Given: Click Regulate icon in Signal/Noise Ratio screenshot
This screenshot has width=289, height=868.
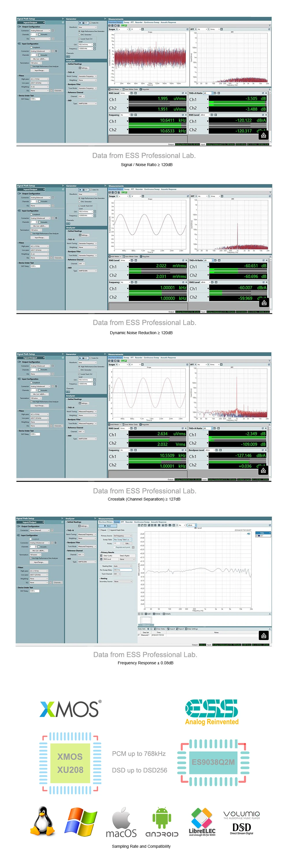Looking at the screenshot, I should [x=144, y=89].
